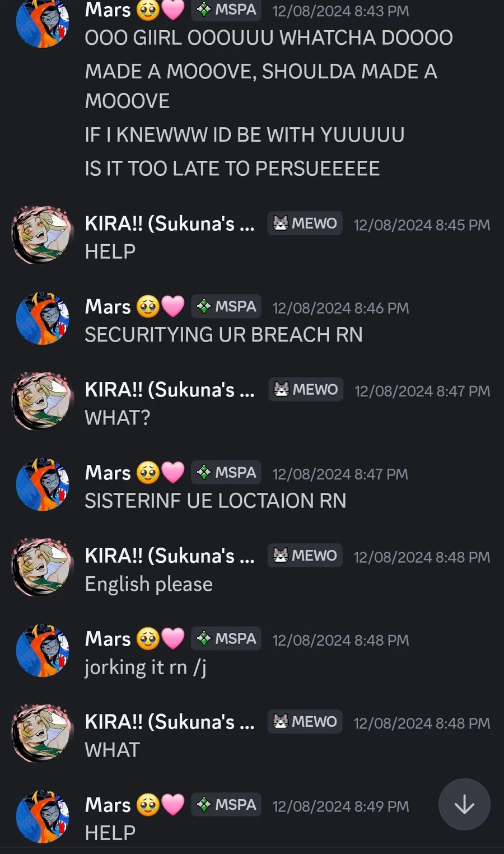Image resolution: width=504 pixels, height=854 pixels.
Task: Tap KIRA's avatar on the final WHAT message
Action: click(43, 734)
